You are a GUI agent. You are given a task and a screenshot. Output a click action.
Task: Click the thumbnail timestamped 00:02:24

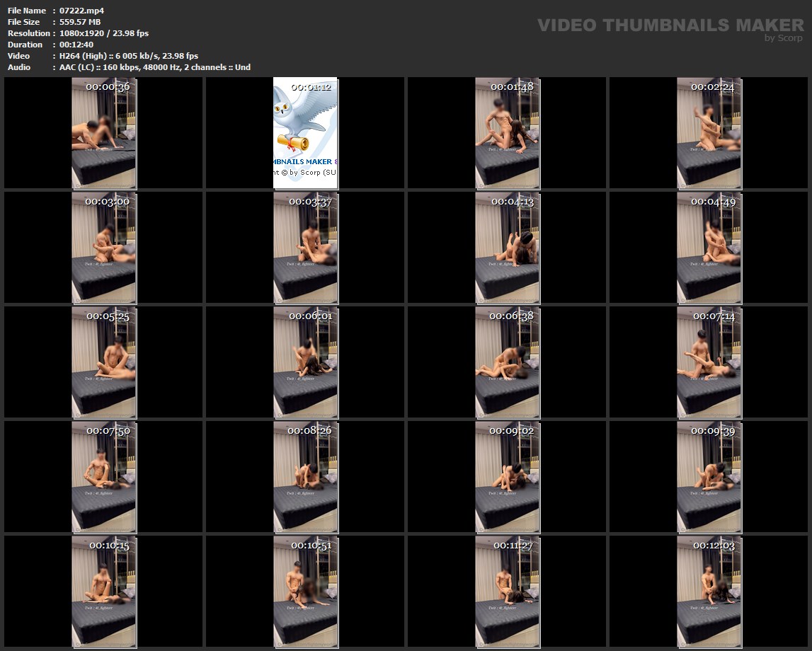[709, 133]
